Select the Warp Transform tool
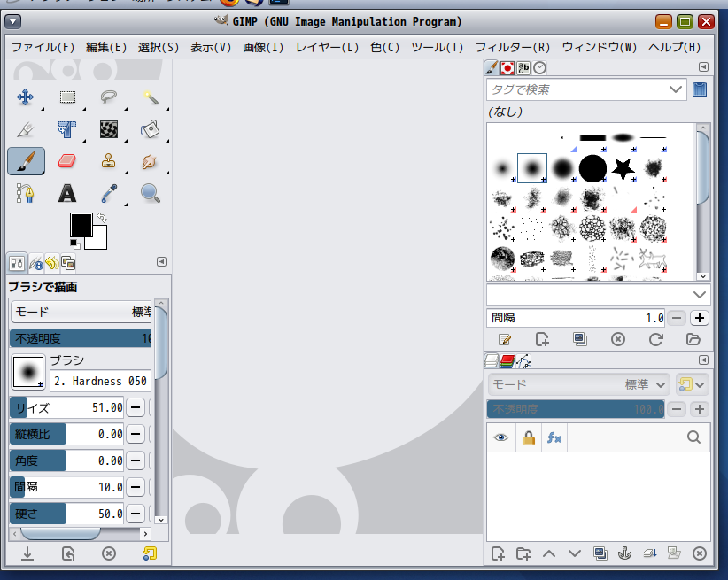 tap(109, 129)
